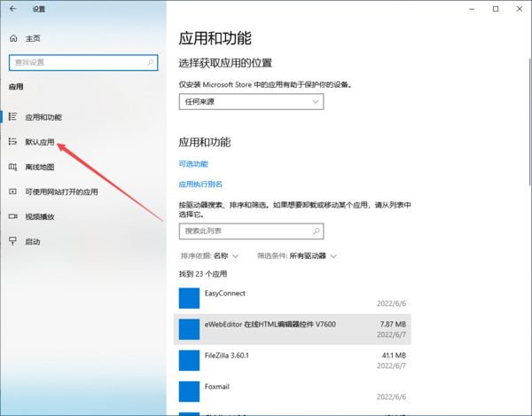
Task: Open the 应用执行别名 link
Action: coord(200,184)
